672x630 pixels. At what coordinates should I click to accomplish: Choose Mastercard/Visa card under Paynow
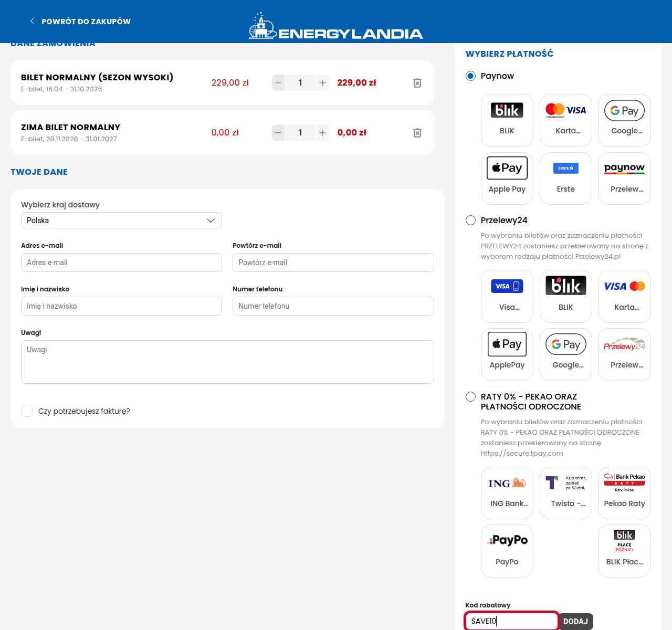click(566, 121)
